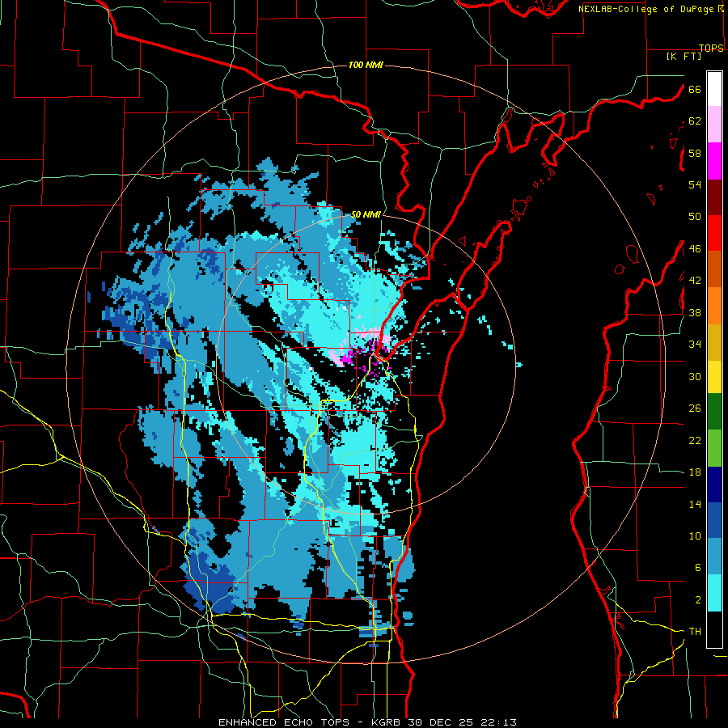The image size is (728, 728).
Task: Click the TH threshold label on legend
Action: click(x=695, y=632)
